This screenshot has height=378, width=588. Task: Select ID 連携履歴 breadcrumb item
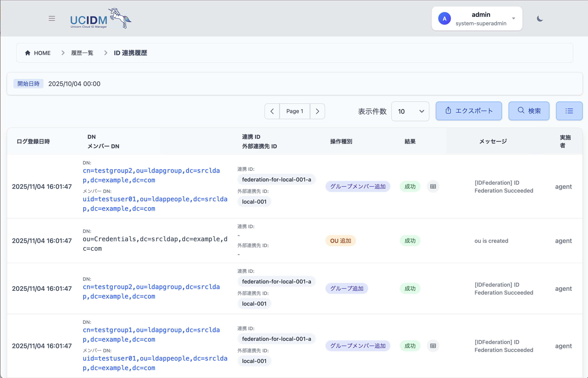click(x=130, y=53)
